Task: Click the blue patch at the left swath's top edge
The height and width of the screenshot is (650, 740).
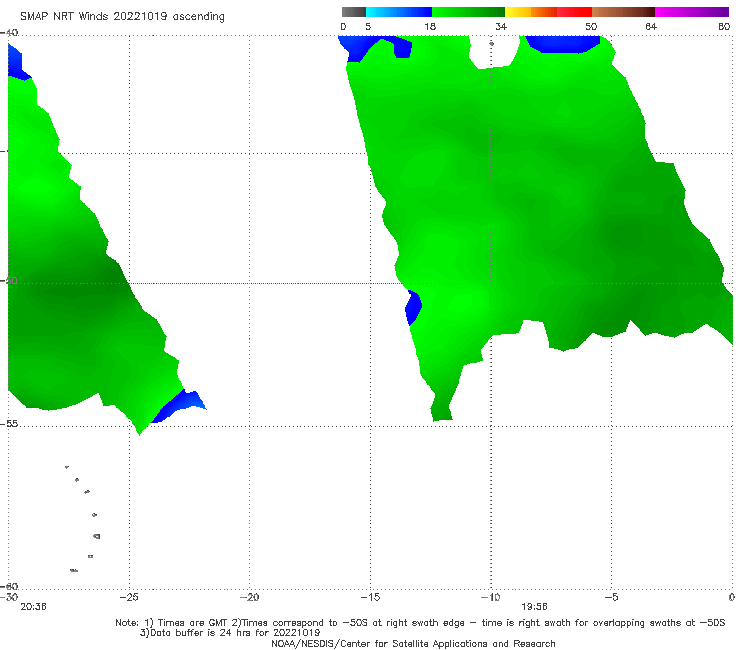Action: (x=17, y=62)
